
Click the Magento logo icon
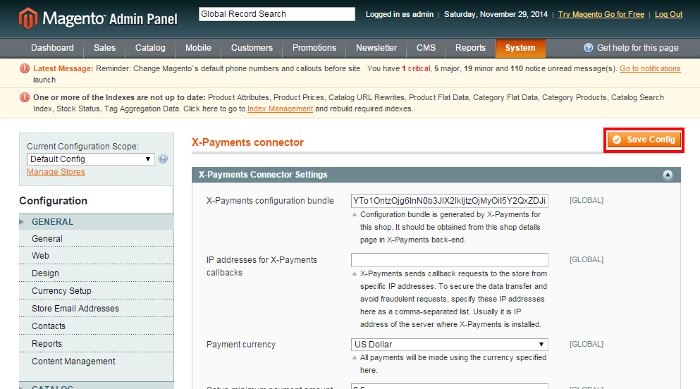[x=28, y=18]
